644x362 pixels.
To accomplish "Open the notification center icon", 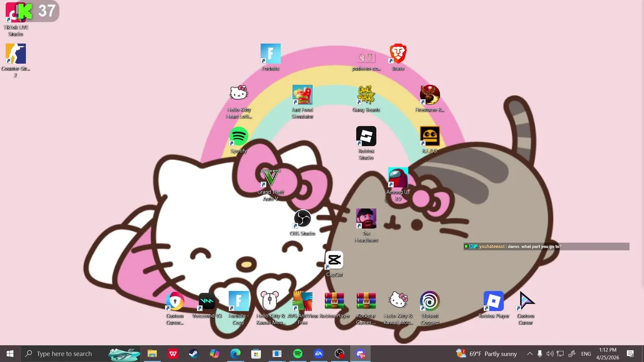I will 630,353.
